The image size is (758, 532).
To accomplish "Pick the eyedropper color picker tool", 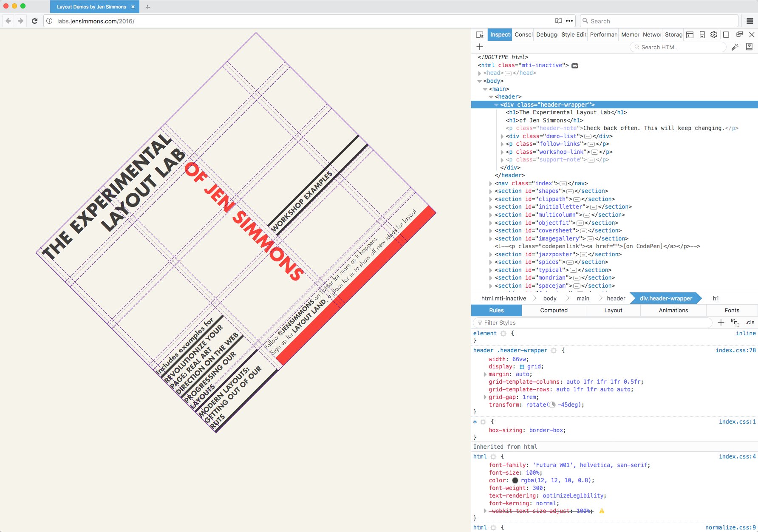I will coord(735,47).
